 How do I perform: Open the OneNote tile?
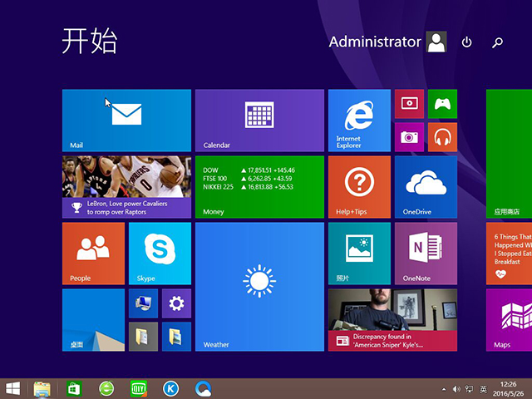click(x=426, y=254)
